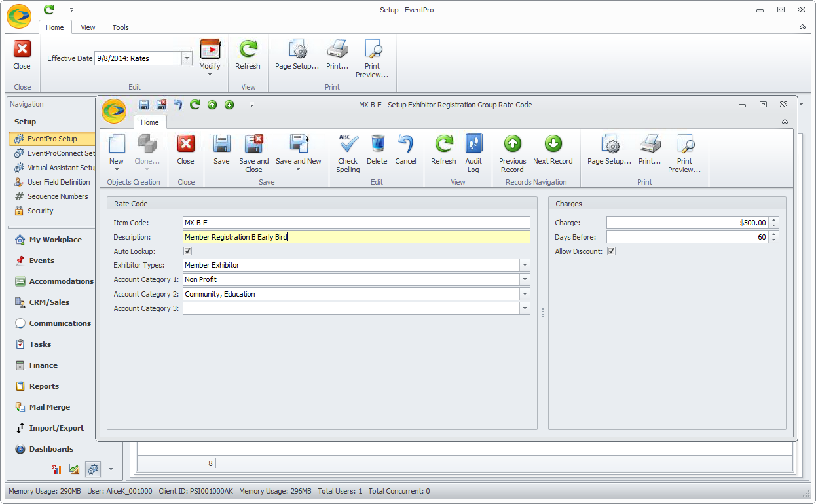Expand the Modify button dropdown arrow
The height and width of the screenshot is (504, 816).
210,74
